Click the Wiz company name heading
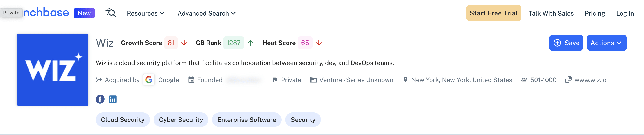The width and height of the screenshot is (644, 135). pos(105,43)
